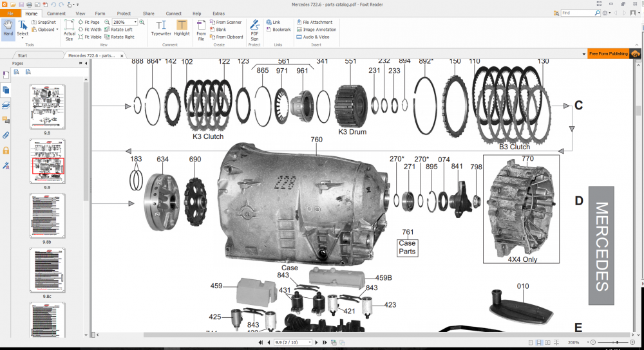Select page thumbnail 9.8c
This screenshot has width=644, height=350.
(x=47, y=270)
